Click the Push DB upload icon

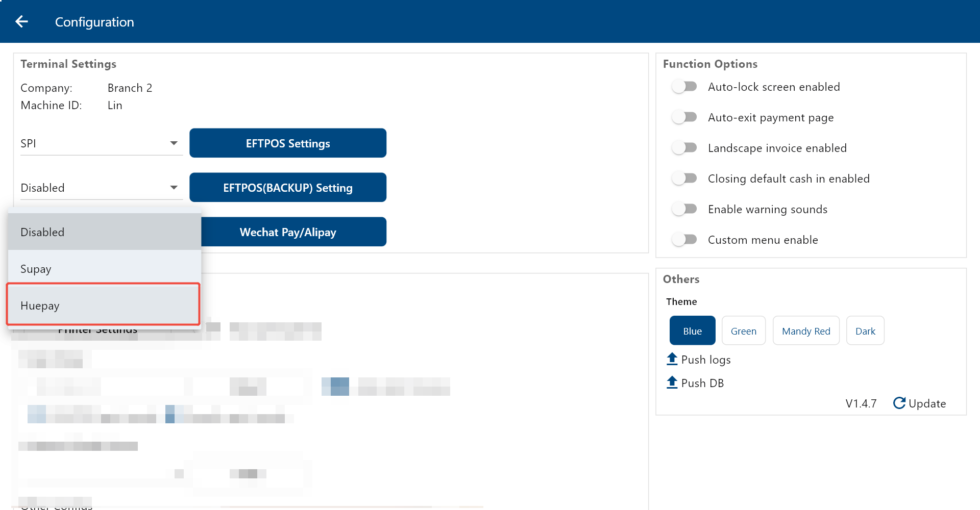[x=672, y=382]
